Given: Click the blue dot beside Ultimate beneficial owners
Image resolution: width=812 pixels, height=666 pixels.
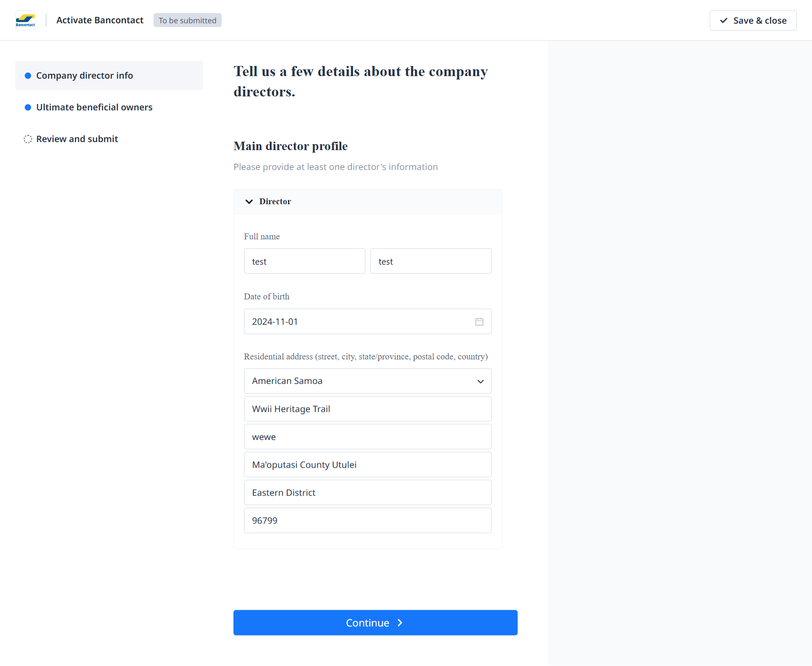Looking at the screenshot, I should tap(28, 107).
